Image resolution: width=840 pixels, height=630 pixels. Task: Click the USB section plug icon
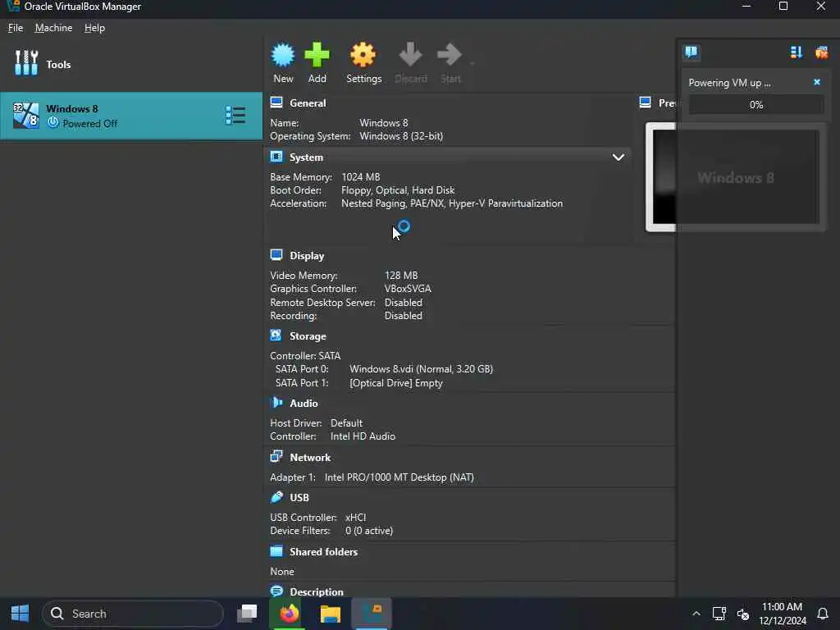[x=276, y=496]
